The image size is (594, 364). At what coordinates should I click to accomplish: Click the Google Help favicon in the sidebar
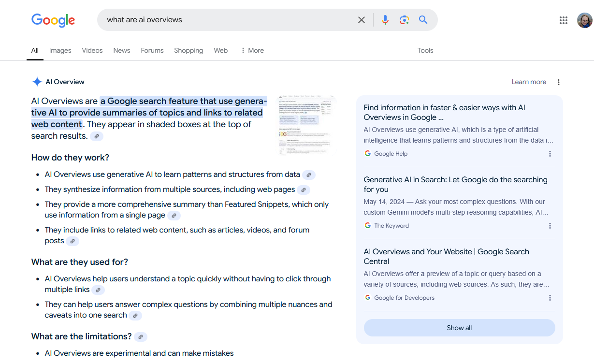tap(367, 153)
